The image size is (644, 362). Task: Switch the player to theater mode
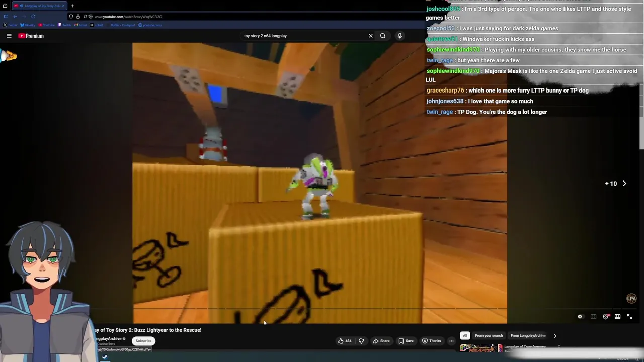tap(617, 317)
